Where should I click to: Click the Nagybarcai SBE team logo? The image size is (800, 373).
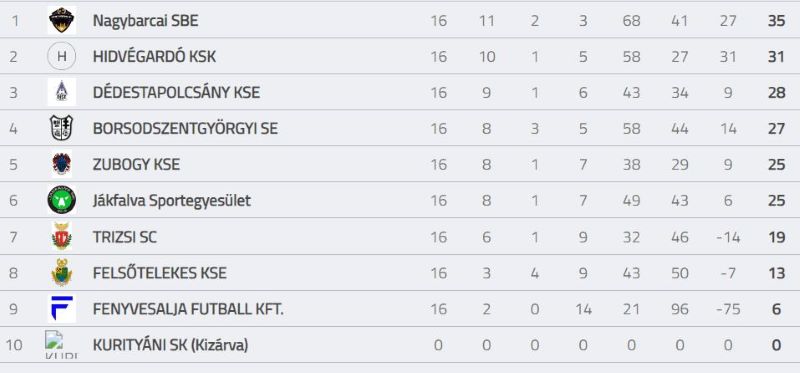[x=62, y=20]
